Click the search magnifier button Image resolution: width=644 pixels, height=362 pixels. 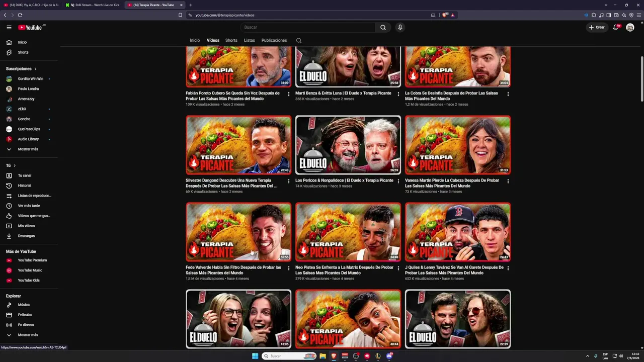point(383,27)
